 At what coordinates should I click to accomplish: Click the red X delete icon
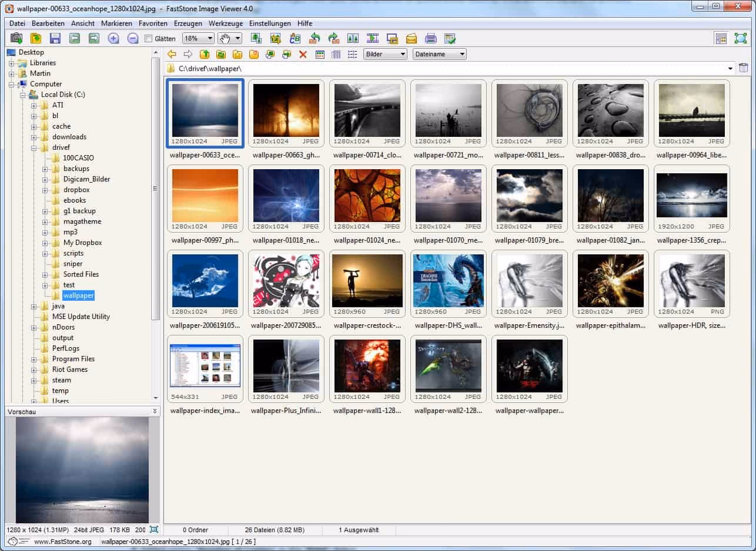point(303,54)
